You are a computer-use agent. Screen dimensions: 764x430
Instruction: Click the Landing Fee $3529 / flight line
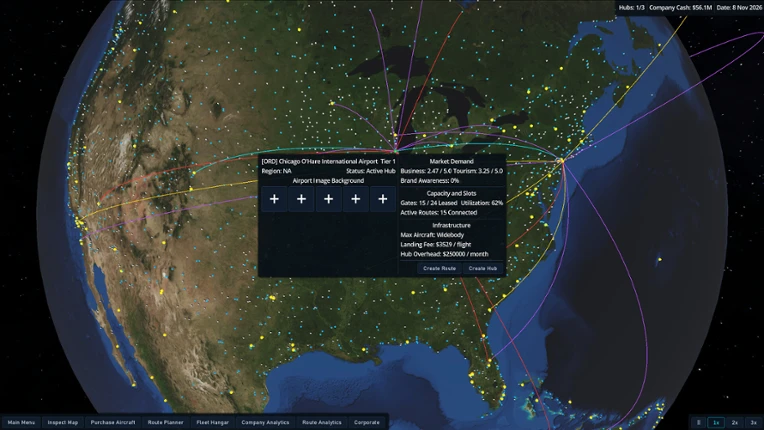pos(436,244)
